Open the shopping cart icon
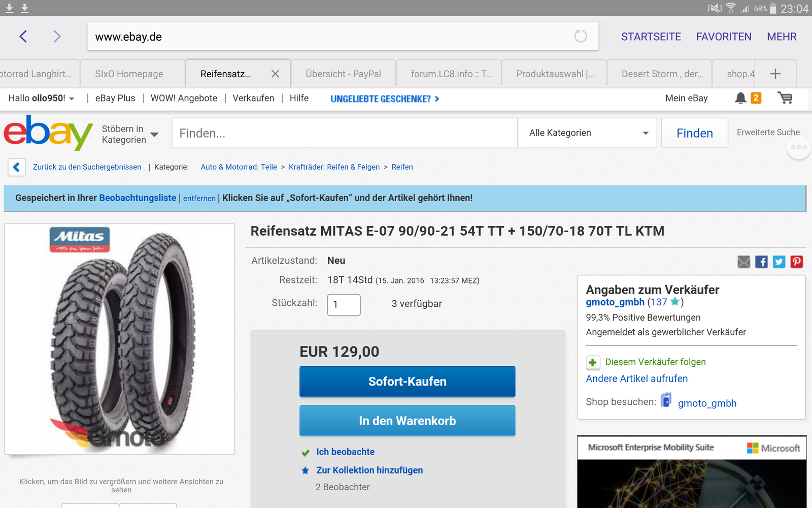The image size is (812, 508). coord(785,98)
